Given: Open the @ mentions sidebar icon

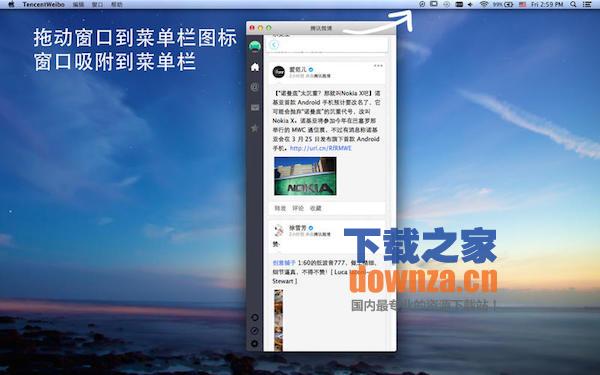Looking at the screenshot, I should tap(254, 87).
